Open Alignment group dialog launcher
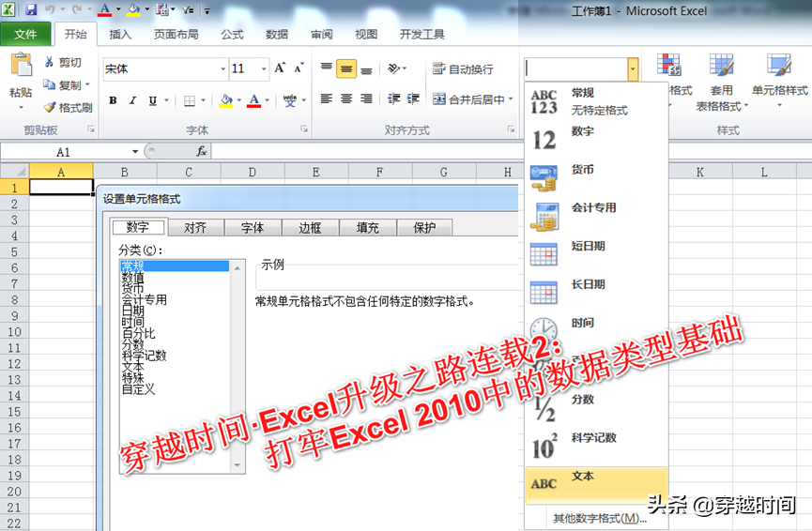The height and width of the screenshot is (531, 812). 511,129
